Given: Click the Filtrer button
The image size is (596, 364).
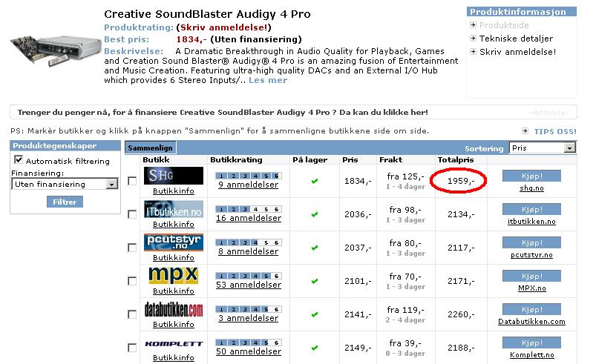Looking at the screenshot, I should 65,202.
